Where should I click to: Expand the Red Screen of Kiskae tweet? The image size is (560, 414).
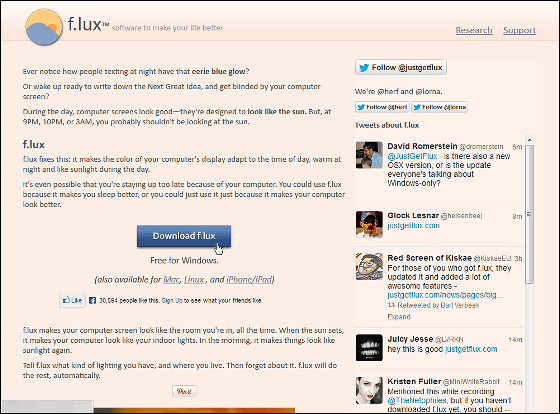point(399,316)
